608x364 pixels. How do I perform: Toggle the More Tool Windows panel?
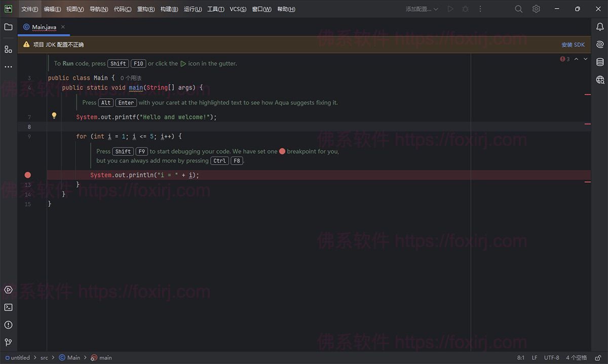click(8, 66)
